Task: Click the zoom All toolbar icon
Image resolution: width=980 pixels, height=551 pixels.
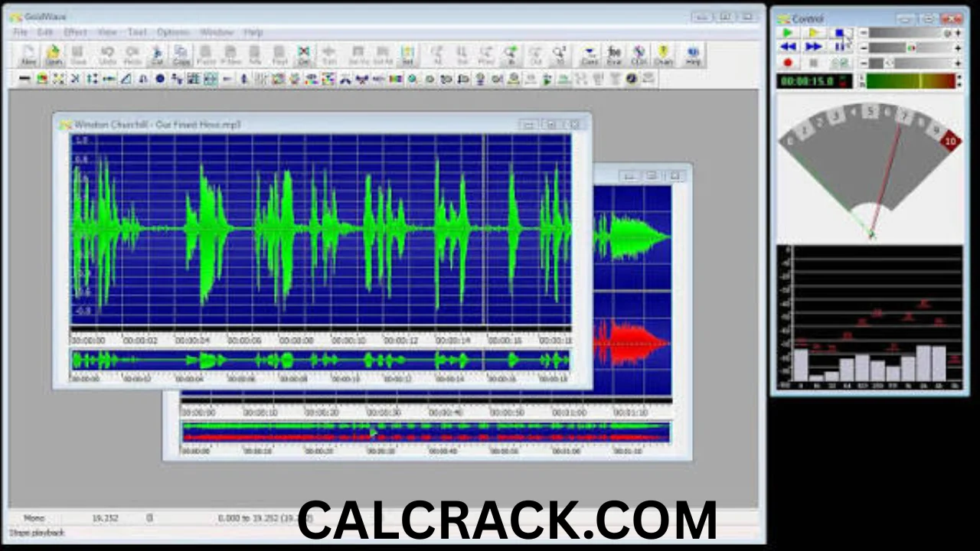Action: (x=437, y=55)
